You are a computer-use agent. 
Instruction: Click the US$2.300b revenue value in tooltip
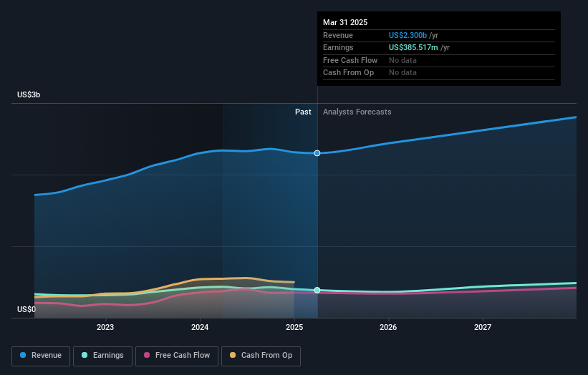pos(408,35)
